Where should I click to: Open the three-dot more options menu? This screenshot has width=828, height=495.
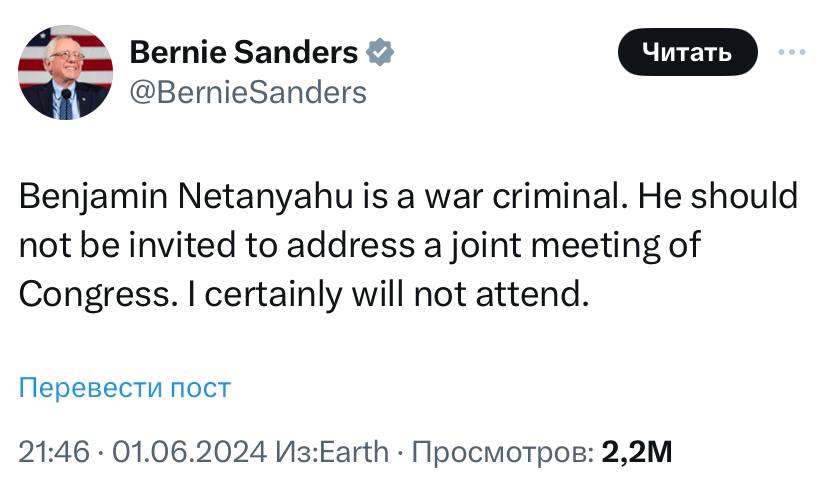[x=791, y=51]
